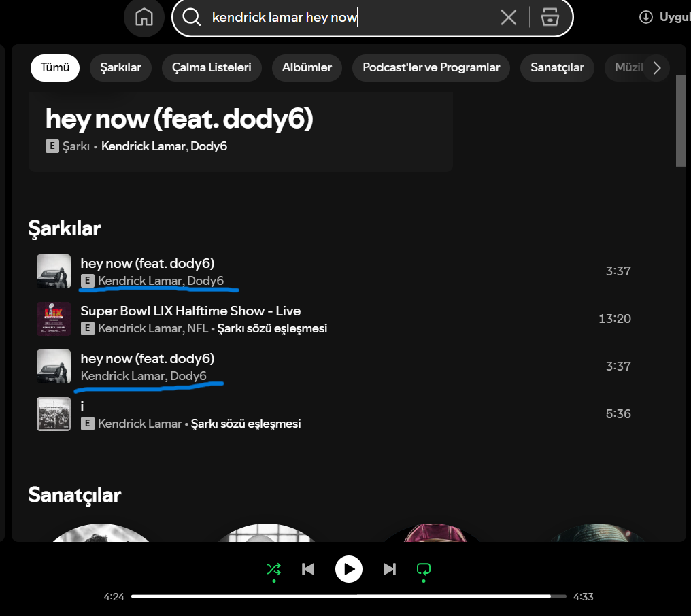Click the album cover of song i
Screen dimensions: 691x616
coord(54,414)
